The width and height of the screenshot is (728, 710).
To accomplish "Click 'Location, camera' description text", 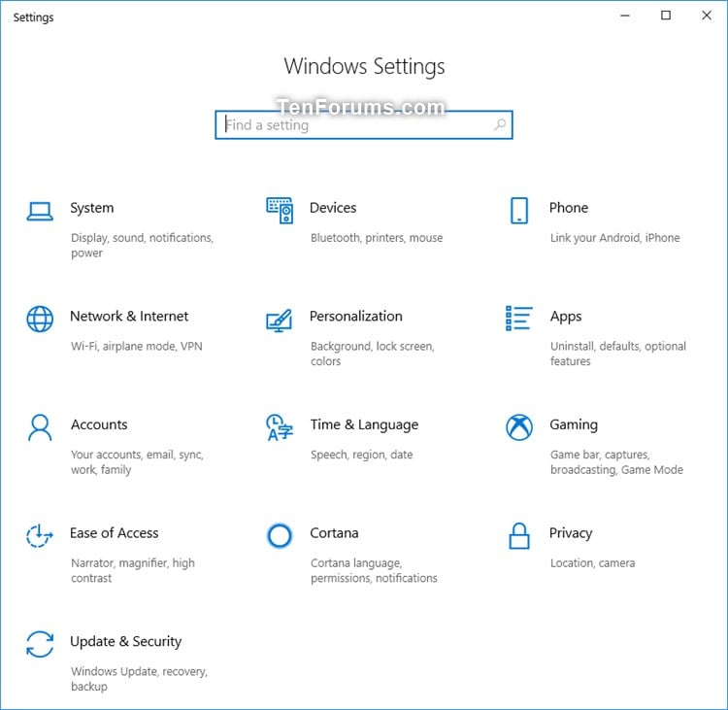I will pyautogui.click(x=592, y=563).
